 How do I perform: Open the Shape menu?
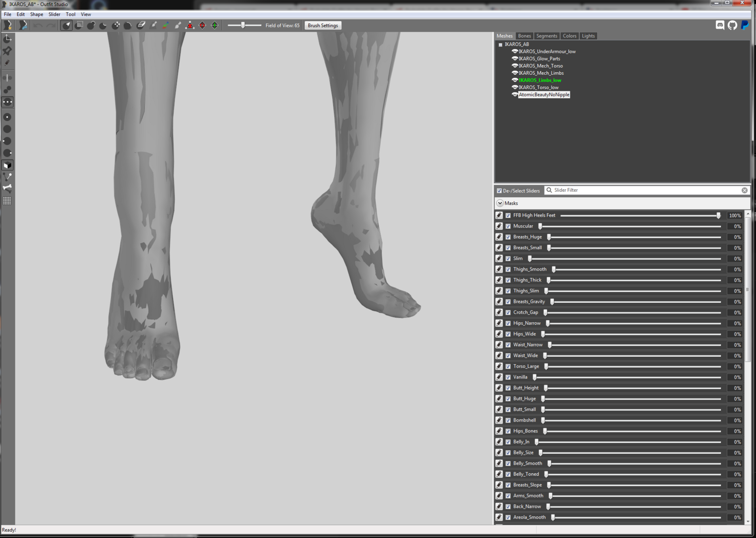(36, 14)
